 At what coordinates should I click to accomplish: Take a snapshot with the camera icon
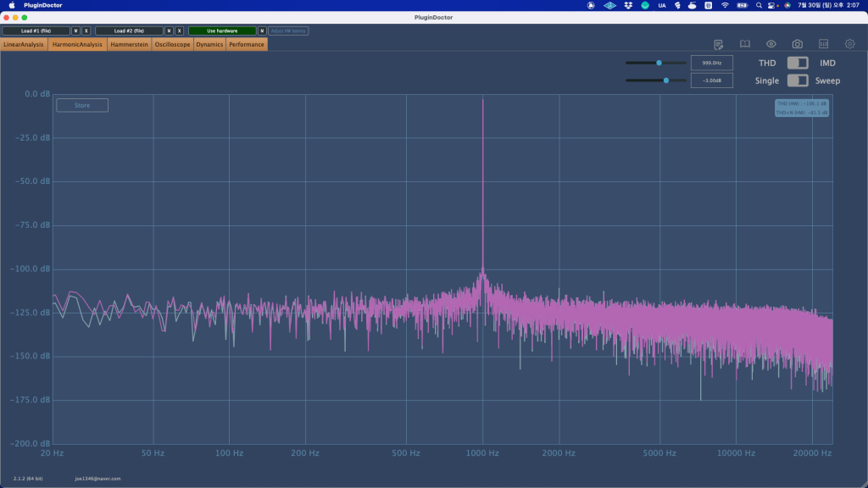tap(798, 44)
